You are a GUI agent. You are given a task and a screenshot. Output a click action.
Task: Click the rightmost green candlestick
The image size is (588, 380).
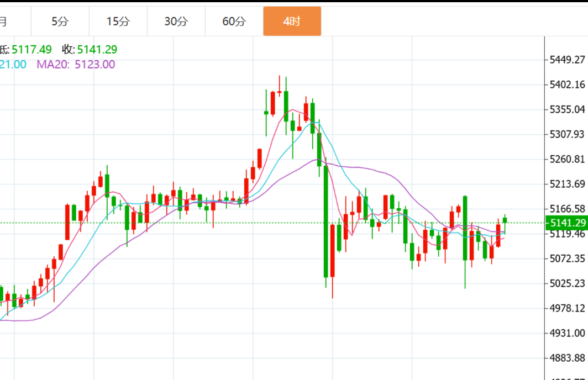(x=505, y=220)
